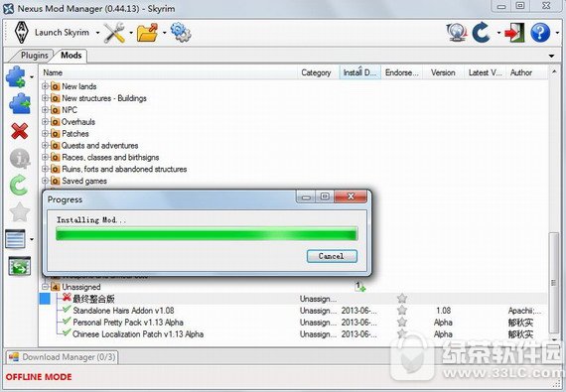Collapse the Unassigned category
The height and width of the screenshot is (392, 566).
click(45, 287)
